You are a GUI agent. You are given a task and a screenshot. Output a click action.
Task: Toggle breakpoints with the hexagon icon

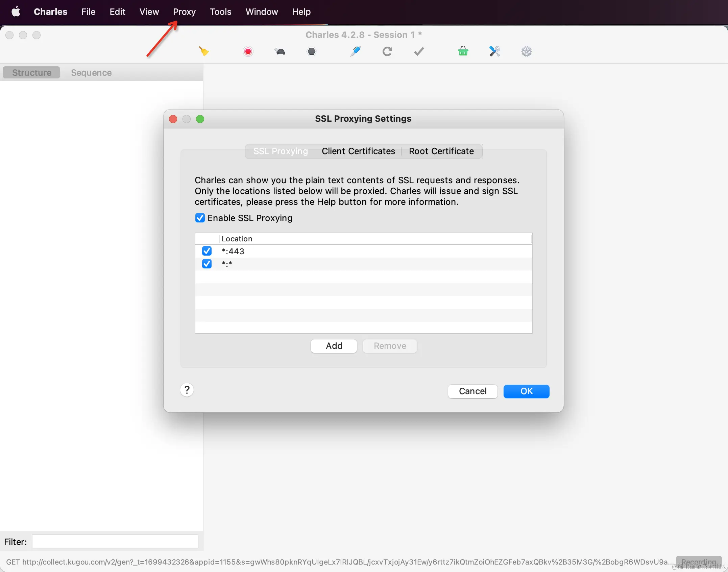point(312,51)
